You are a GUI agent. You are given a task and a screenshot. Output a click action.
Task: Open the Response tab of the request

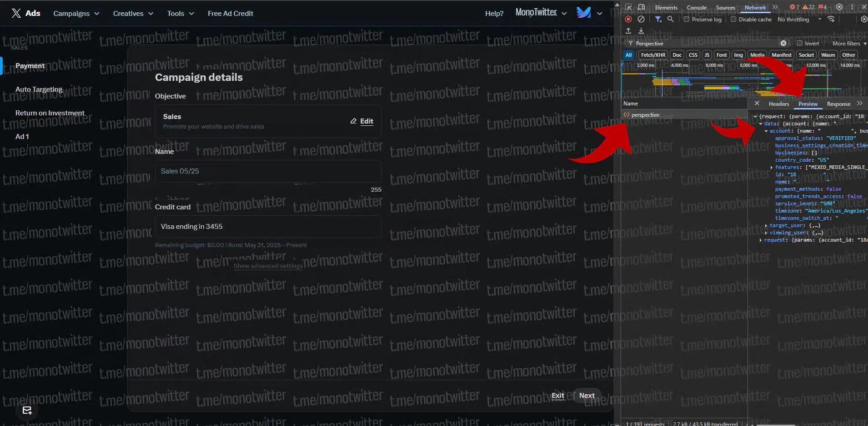(838, 104)
